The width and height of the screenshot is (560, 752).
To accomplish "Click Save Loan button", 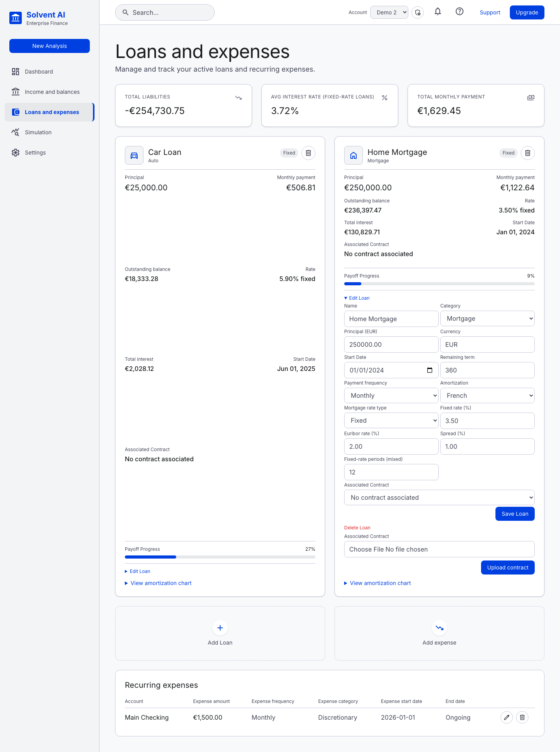I will 515,514.
